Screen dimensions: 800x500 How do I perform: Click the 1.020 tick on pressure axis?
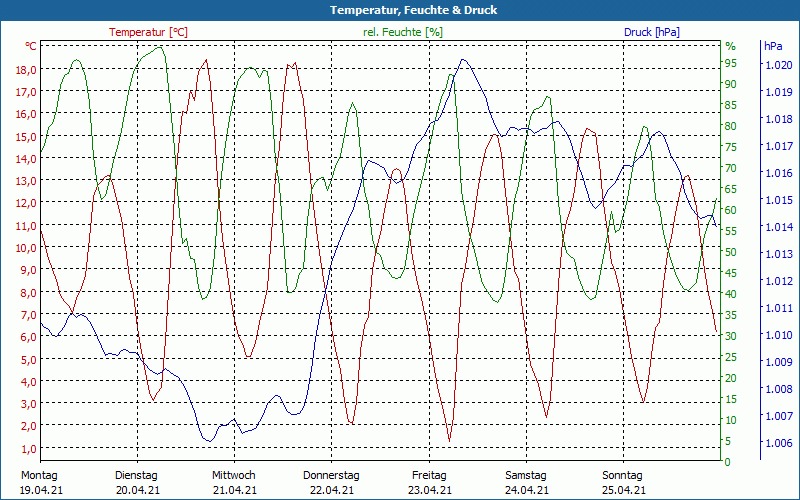[777, 65]
